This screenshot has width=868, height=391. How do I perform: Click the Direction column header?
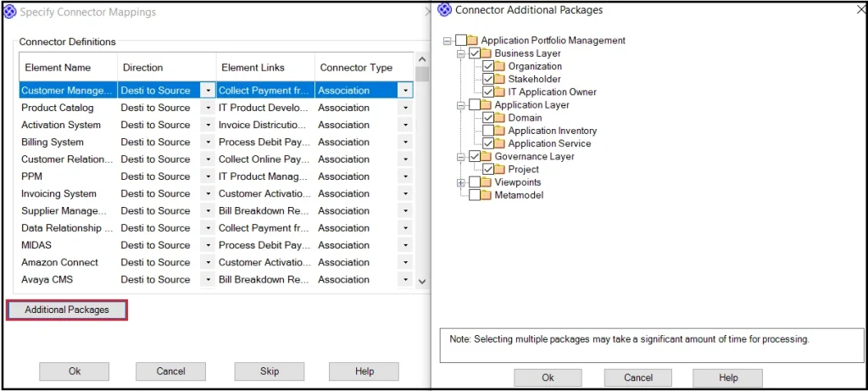tap(167, 68)
